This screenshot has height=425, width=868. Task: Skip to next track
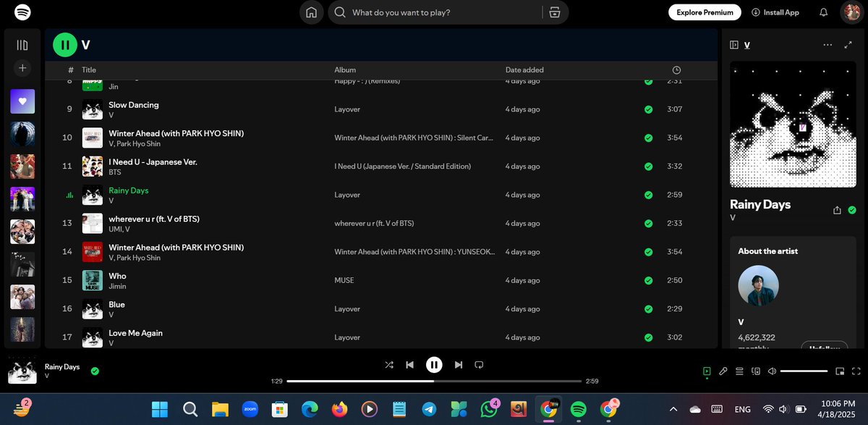458,365
